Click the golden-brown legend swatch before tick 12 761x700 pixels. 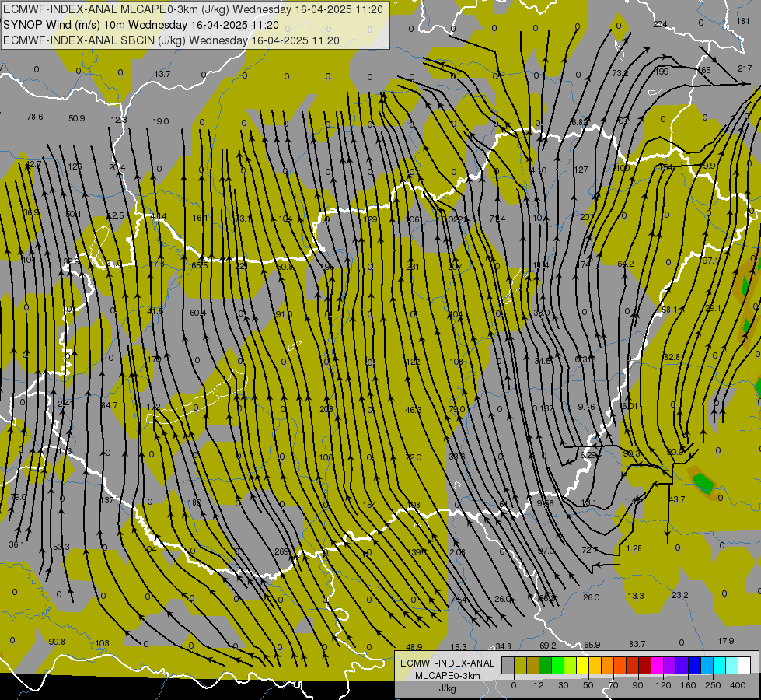click(x=533, y=666)
